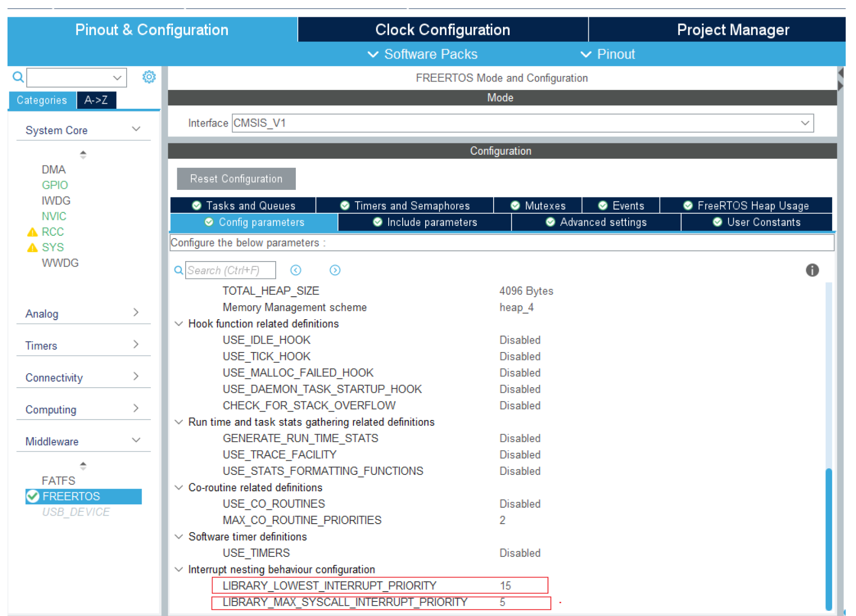
Task: Select the Categories view tab
Action: tap(42, 100)
